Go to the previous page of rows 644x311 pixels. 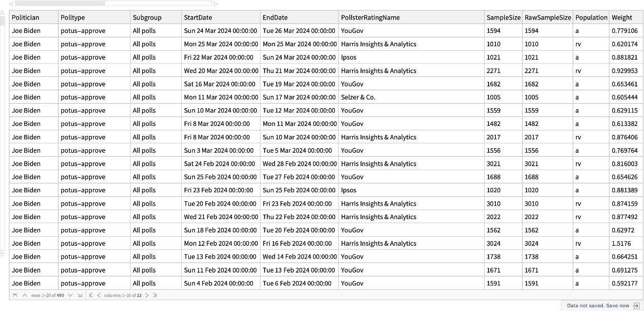25,295
